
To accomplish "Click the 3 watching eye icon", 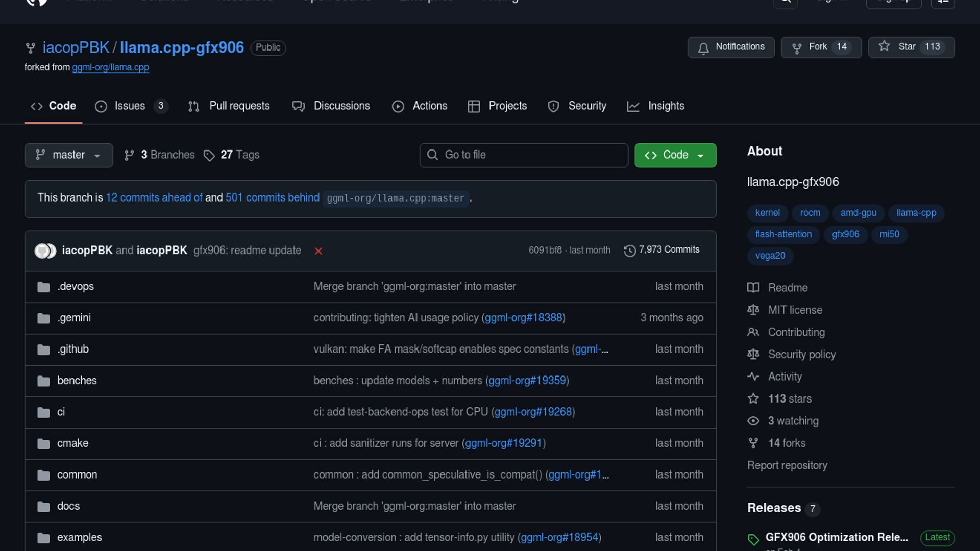I will pyautogui.click(x=753, y=421).
